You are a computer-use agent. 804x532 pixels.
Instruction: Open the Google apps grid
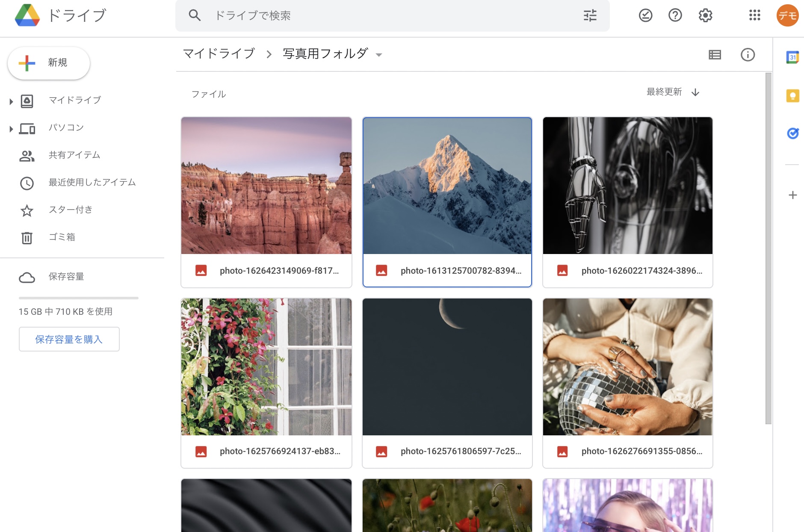point(754,16)
